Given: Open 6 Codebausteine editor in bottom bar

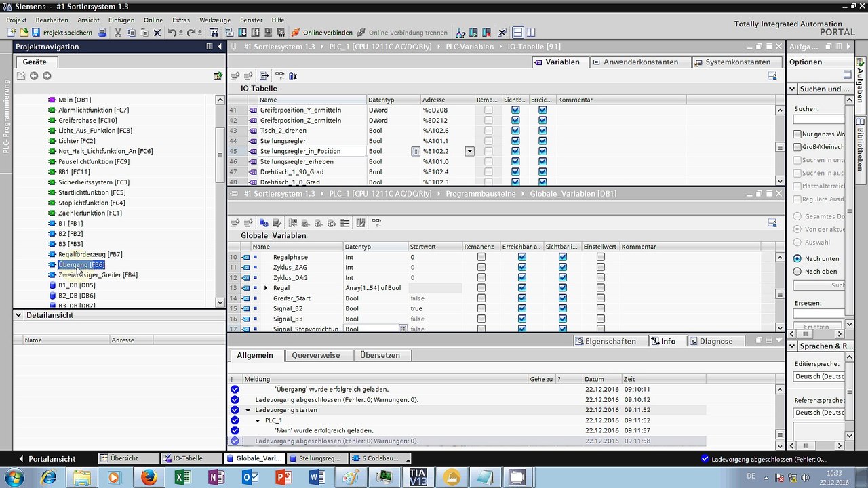Looking at the screenshot, I should pyautogui.click(x=381, y=458).
